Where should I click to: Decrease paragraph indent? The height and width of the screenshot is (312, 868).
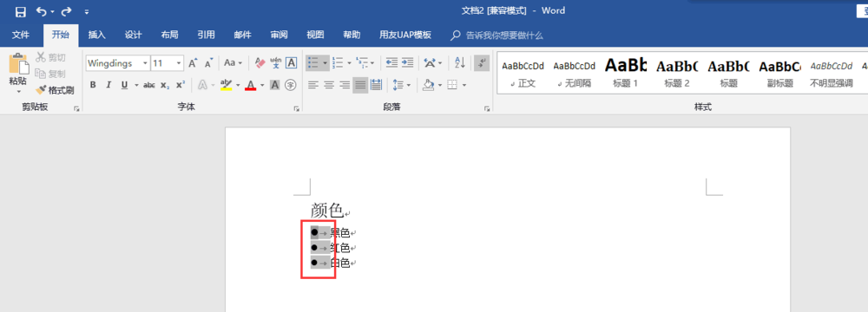click(x=392, y=63)
